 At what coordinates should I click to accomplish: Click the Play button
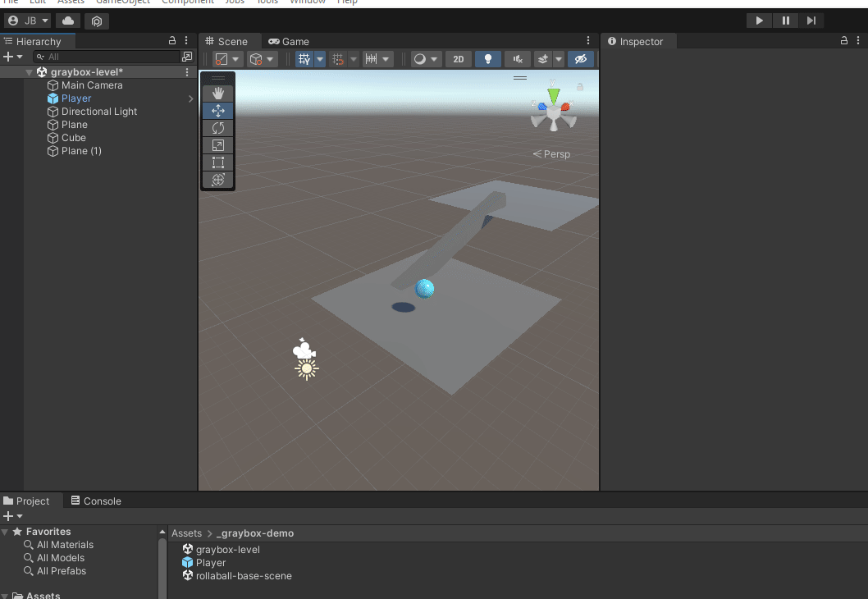tap(759, 21)
